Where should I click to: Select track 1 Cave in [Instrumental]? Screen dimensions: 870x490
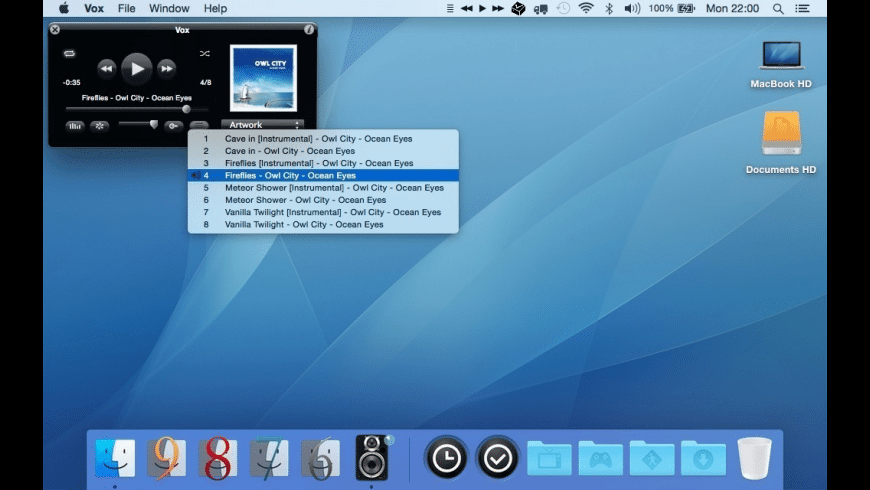tap(323, 139)
